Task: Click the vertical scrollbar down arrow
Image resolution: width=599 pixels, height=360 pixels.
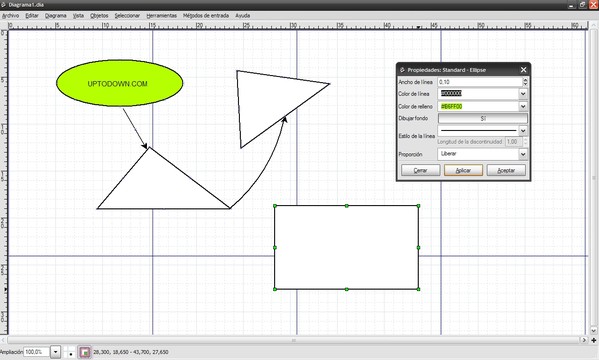Action: tap(594, 331)
